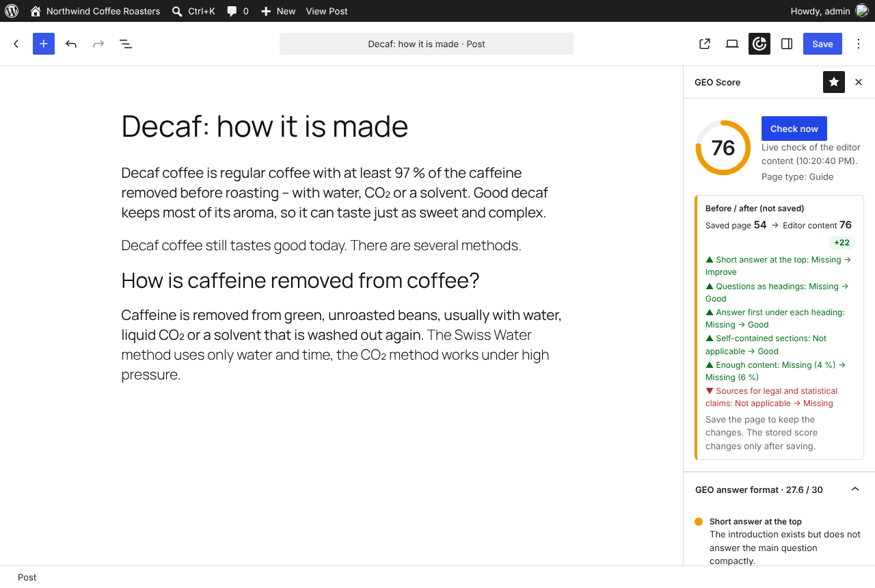Go back using the left chevron
875x588 pixels.
tap(16, 44)
